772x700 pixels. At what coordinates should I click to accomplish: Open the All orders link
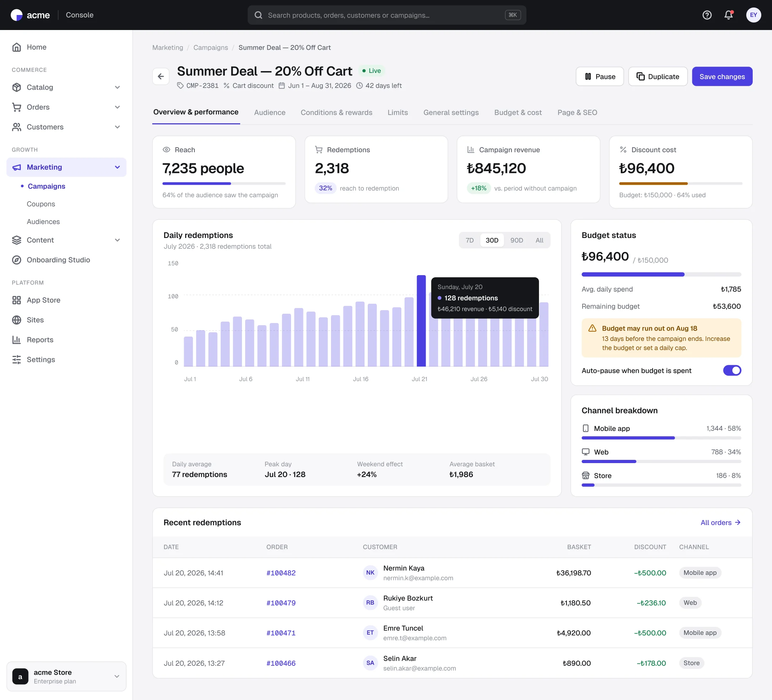[x=720, y=523]
